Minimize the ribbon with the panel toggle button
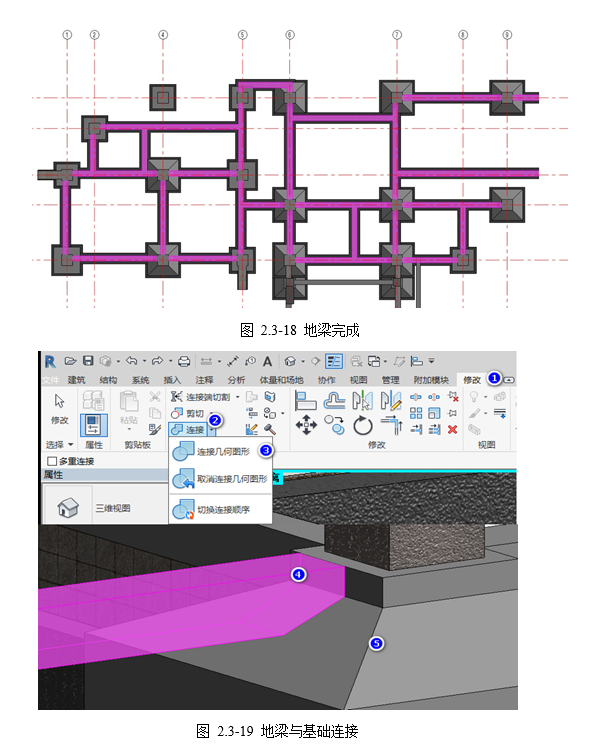 (x=509, y=380)
